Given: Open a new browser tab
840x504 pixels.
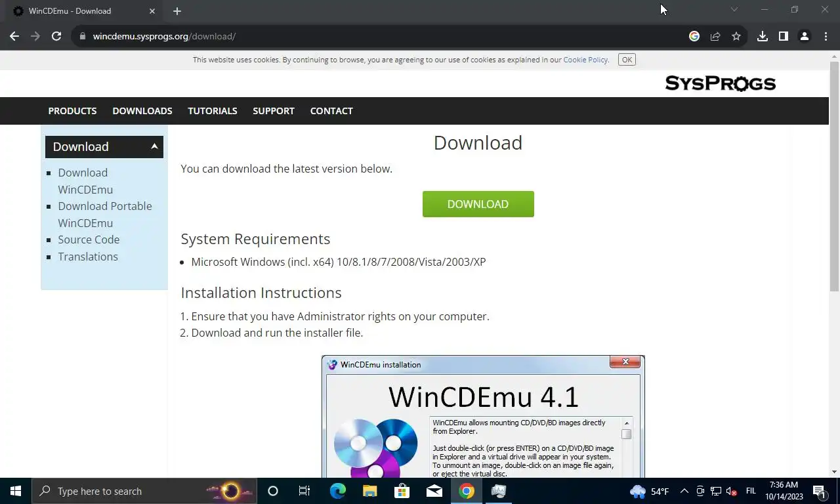Looking at the screenshot, I should click(177, 11).
